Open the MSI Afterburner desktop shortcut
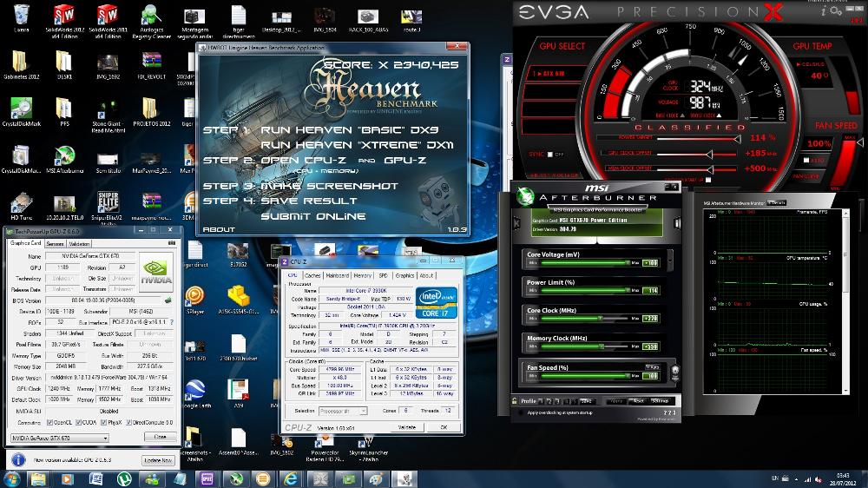The width and height of the screenshot is (868, 488). click(64, 160)
